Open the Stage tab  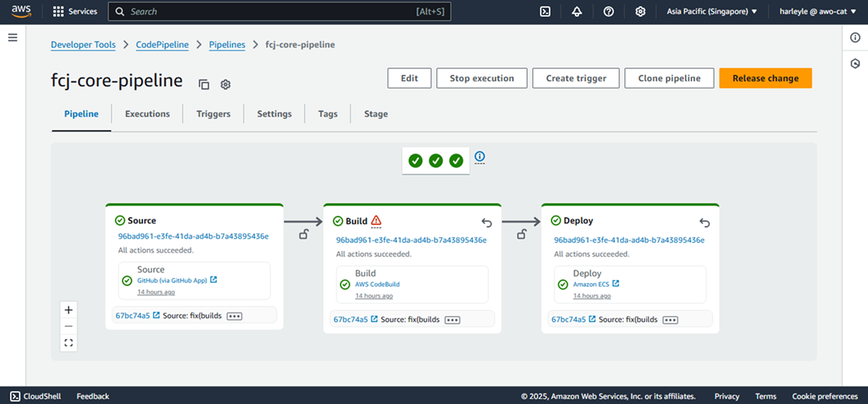[376, 114]
